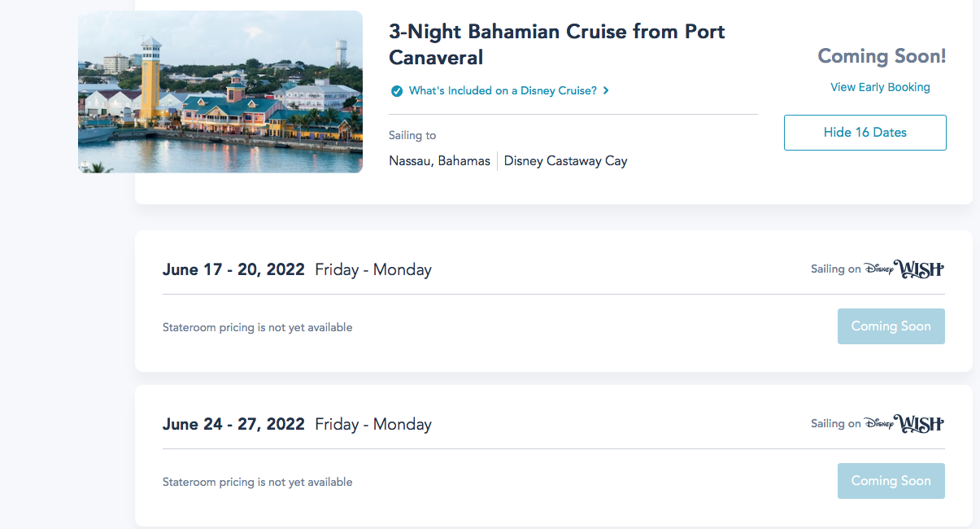Select the Disney Castaway Cay destination
The height and width of the screenshot is (529, 980).
(x=565, y=161)
